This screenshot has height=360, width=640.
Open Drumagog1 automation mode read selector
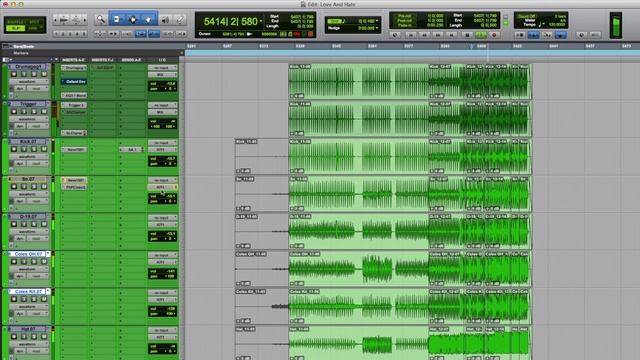click(x=39, y=88)
